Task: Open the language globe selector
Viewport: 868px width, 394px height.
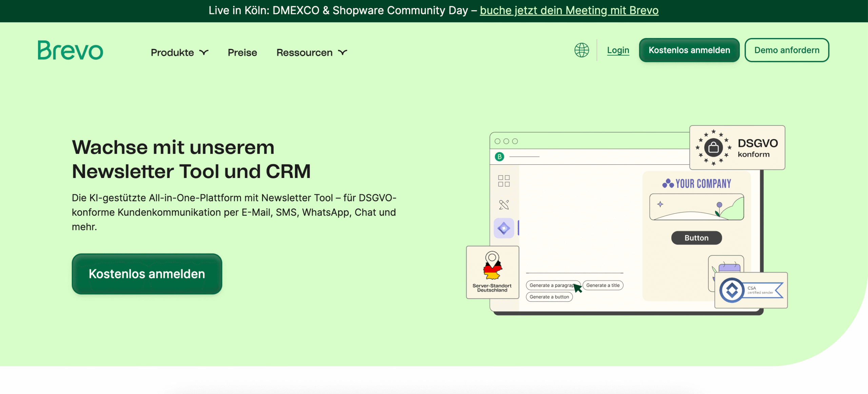Action: pos(581,50)
